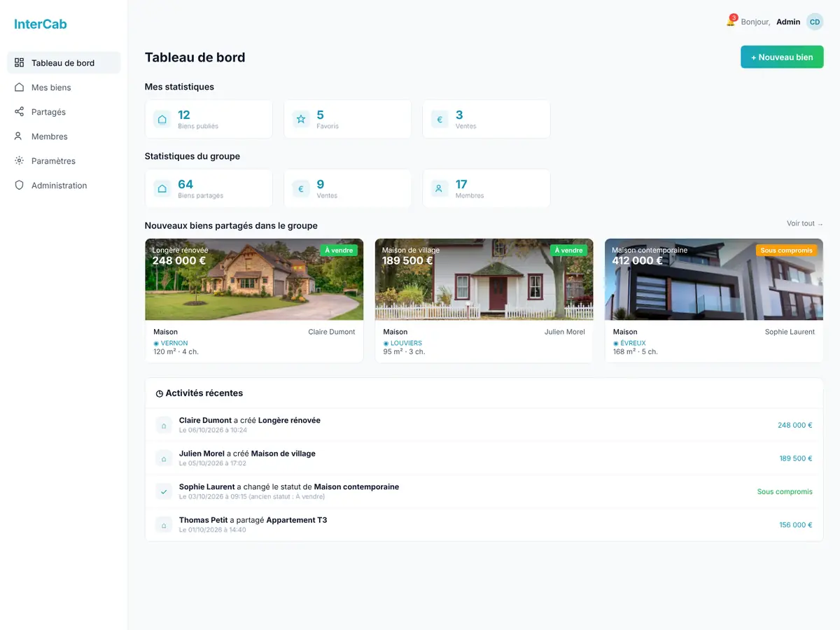The height and width of the screenshot is (630, 840).
Task: Click the house icon beside Biens publiés
Action: point(162,119)
